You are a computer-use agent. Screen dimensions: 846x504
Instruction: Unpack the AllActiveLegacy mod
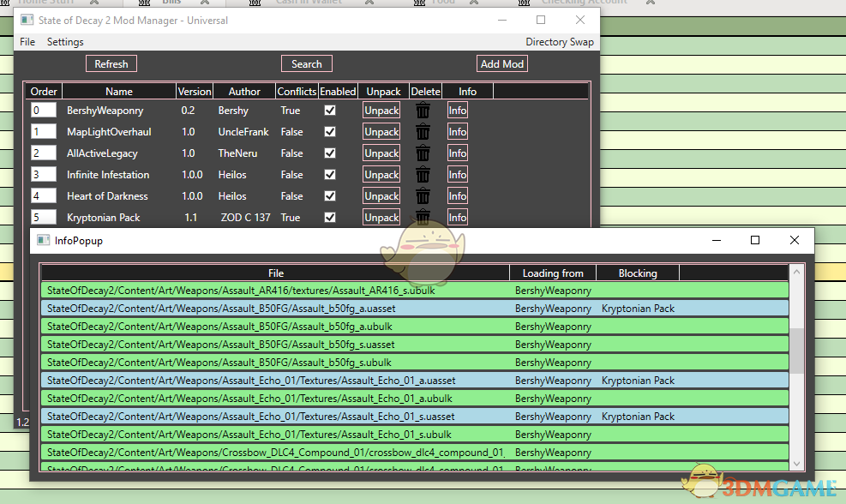pyautogui.click(x=381, y=153)
